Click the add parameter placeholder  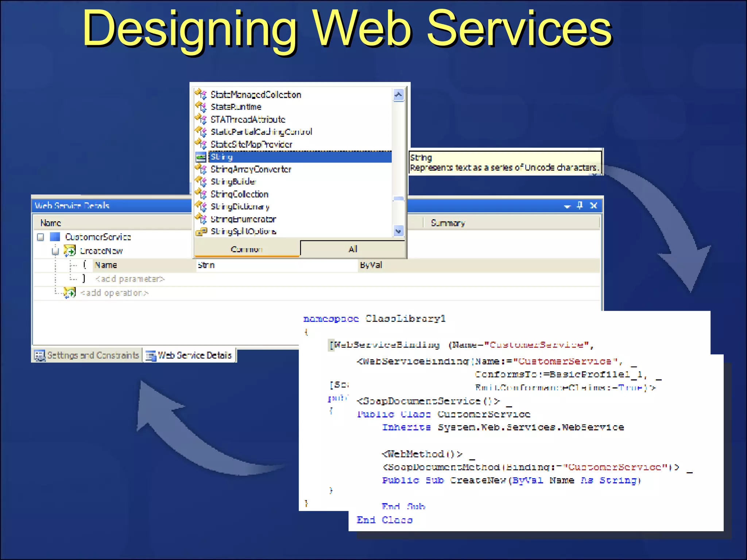click(x=130, y=279)
